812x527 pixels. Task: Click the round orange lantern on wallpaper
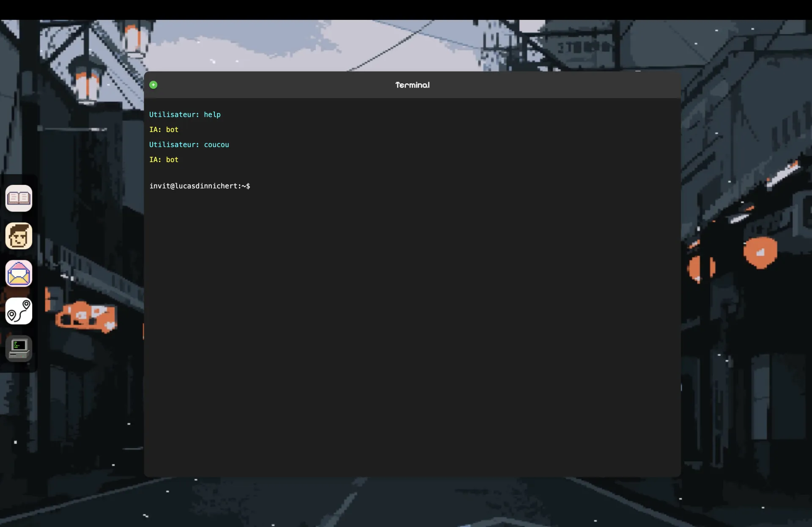(x=760, y=253)
